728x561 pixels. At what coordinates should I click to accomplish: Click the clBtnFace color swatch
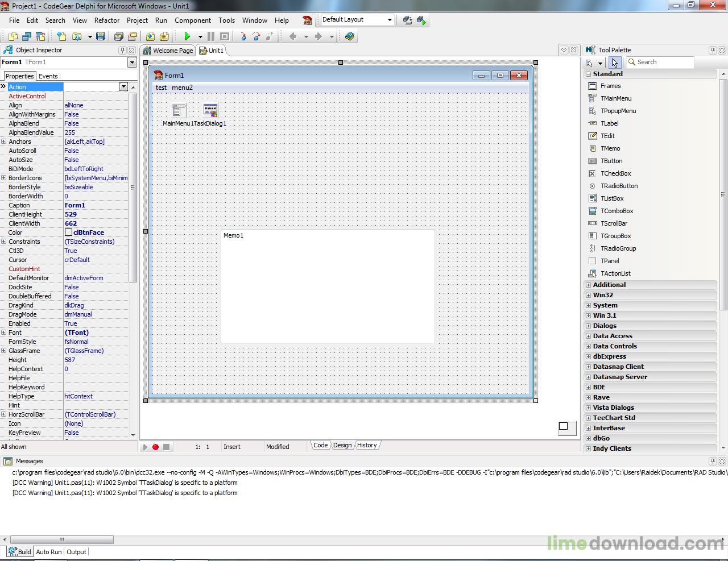coord(68,232)
